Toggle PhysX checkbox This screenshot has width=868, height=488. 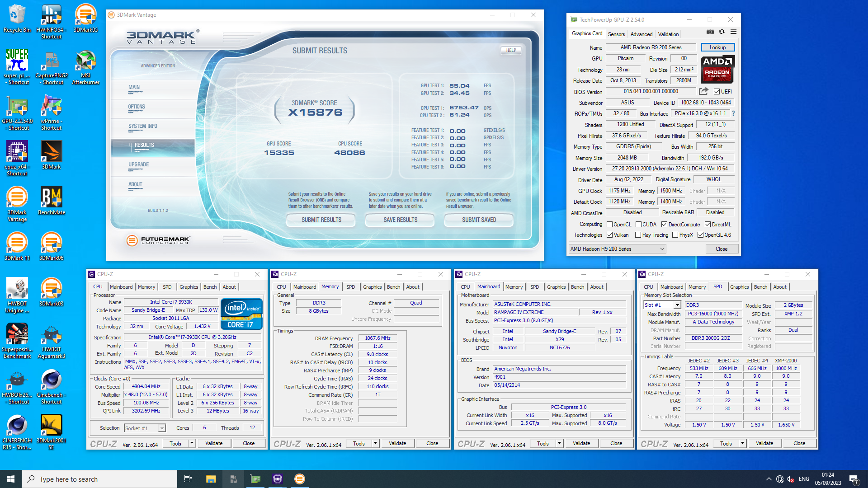point(675,235)
